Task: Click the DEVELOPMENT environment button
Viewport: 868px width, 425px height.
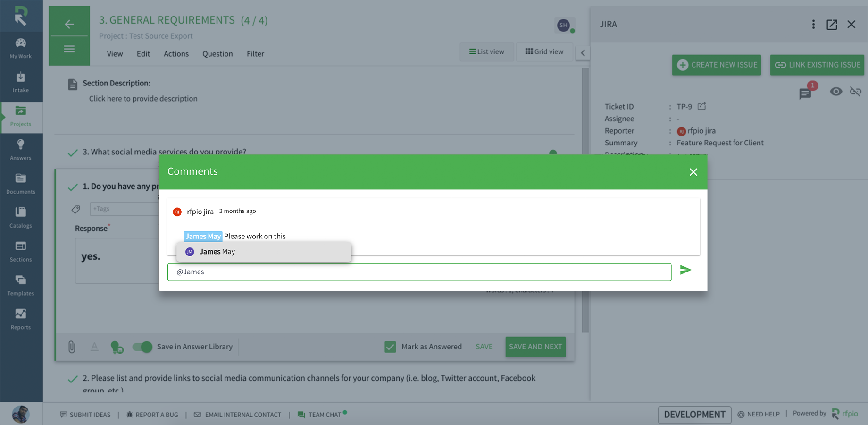Action: tap(694, 415)
